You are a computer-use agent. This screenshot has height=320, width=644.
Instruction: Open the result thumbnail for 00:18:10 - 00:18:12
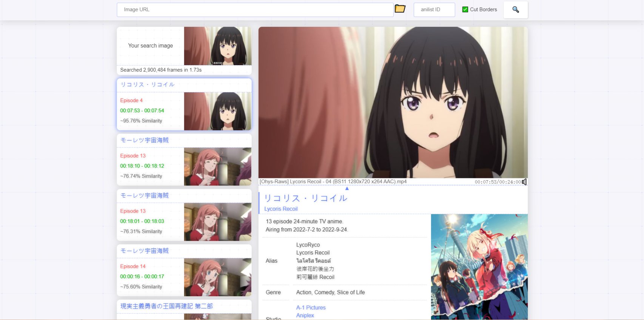pyautogui.click(x=218, y=167)
